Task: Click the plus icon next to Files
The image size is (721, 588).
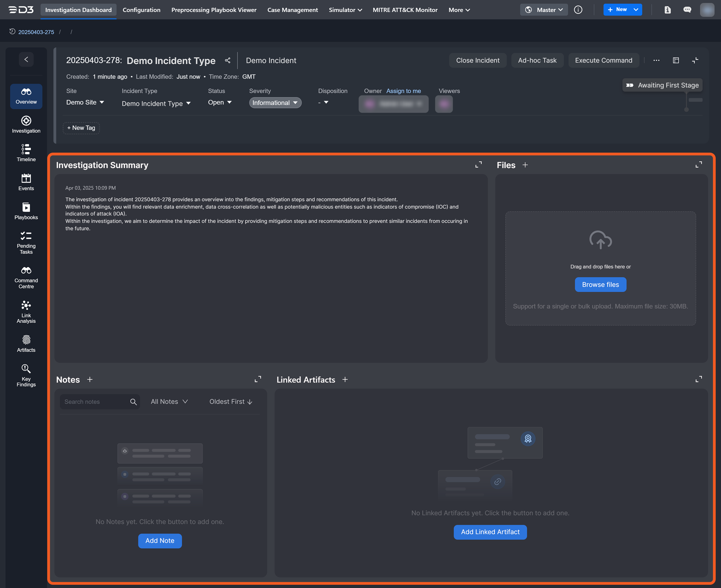Action: [525, 165]
